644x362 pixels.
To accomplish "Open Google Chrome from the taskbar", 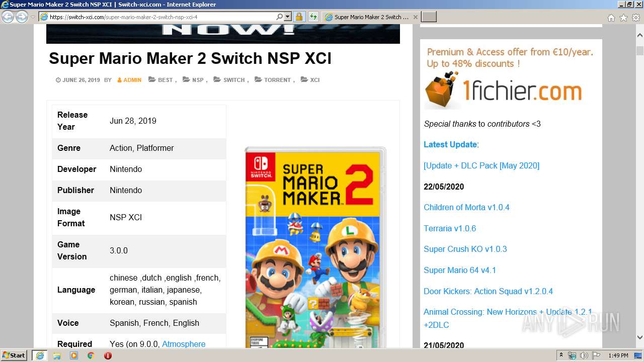I will (91, 355).
